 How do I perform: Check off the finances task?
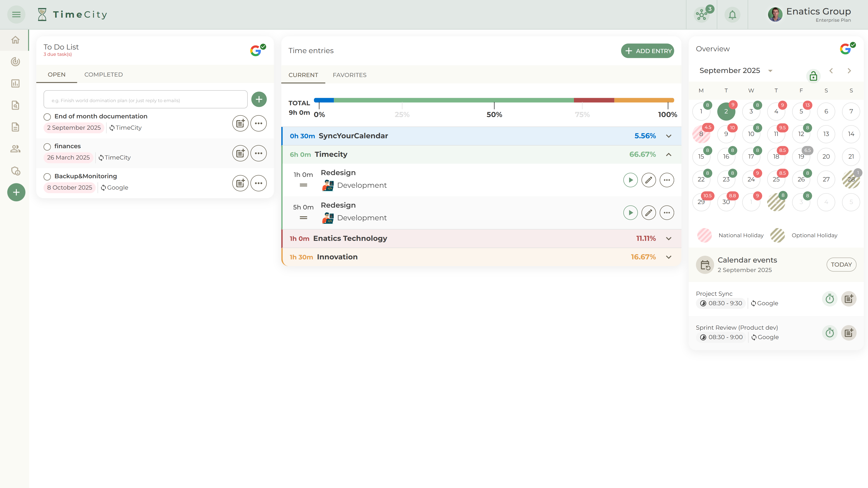[47, 147]
